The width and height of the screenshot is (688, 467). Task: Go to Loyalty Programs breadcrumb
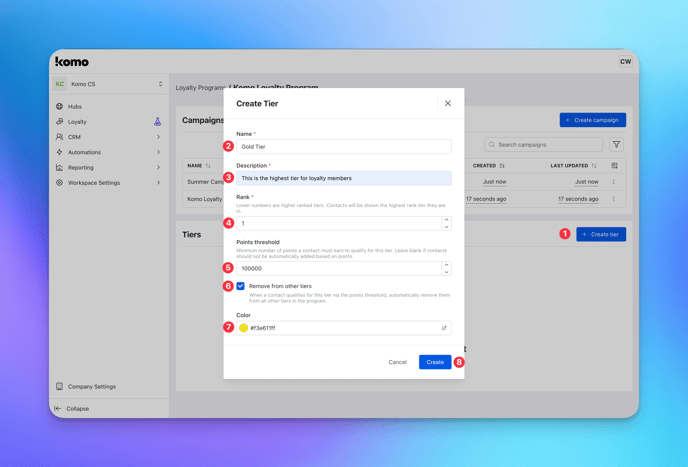point(201,88)
